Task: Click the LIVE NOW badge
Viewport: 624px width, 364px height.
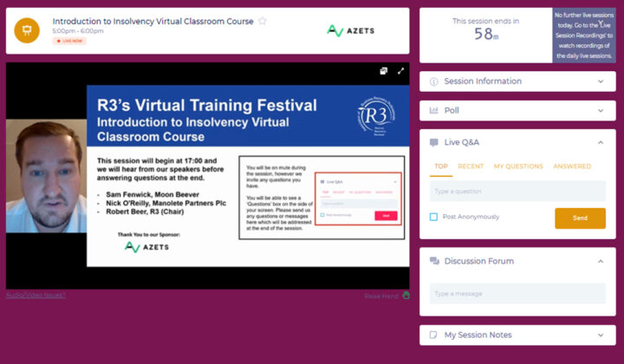Action: coord(69,41)
